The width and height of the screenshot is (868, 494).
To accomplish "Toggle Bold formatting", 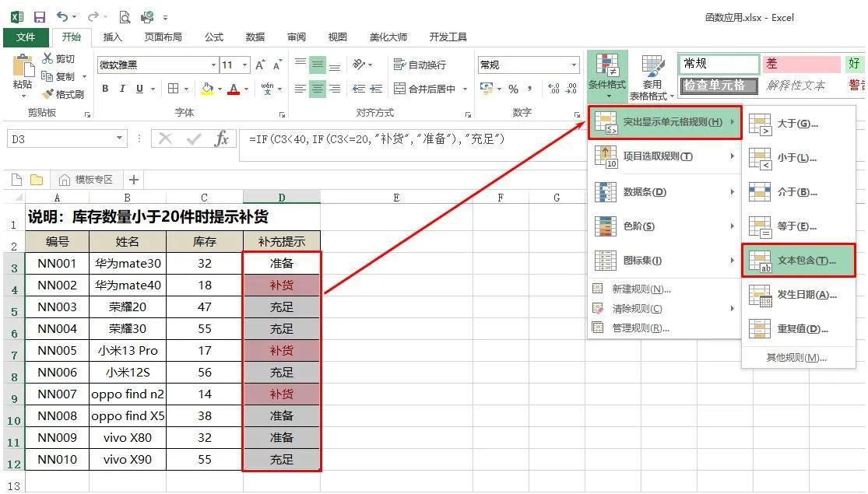I will pos(105,89).
